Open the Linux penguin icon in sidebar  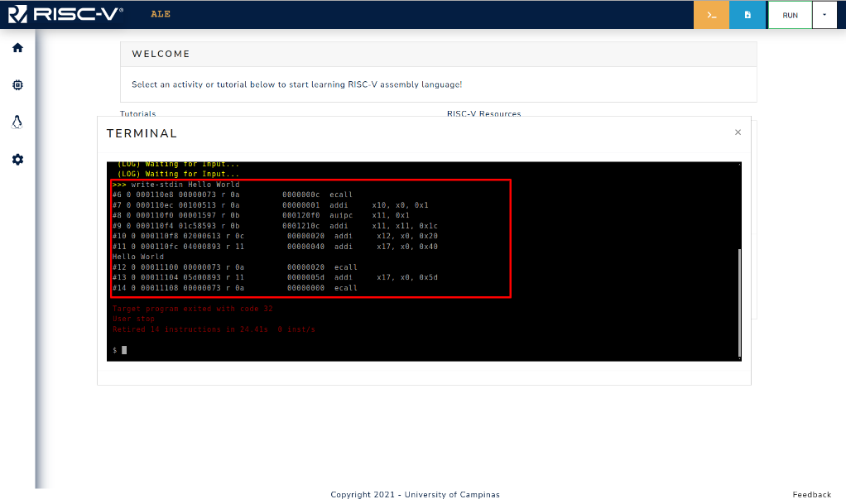17,122
